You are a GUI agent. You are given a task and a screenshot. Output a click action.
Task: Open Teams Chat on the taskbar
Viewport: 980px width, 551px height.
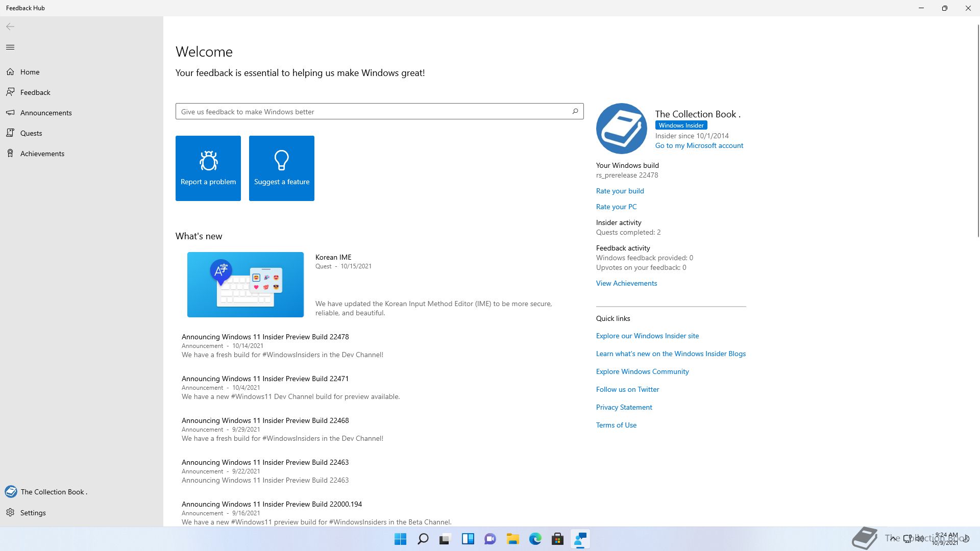click(491, 539)
